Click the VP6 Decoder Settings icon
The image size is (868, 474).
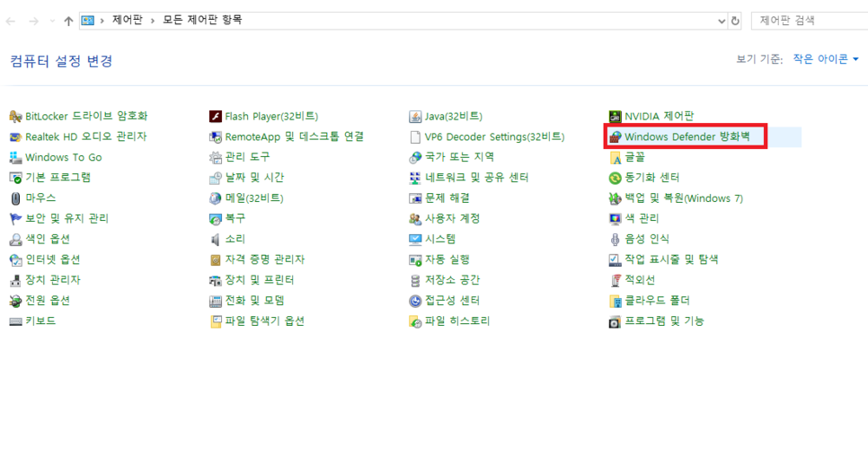point(415,136)
